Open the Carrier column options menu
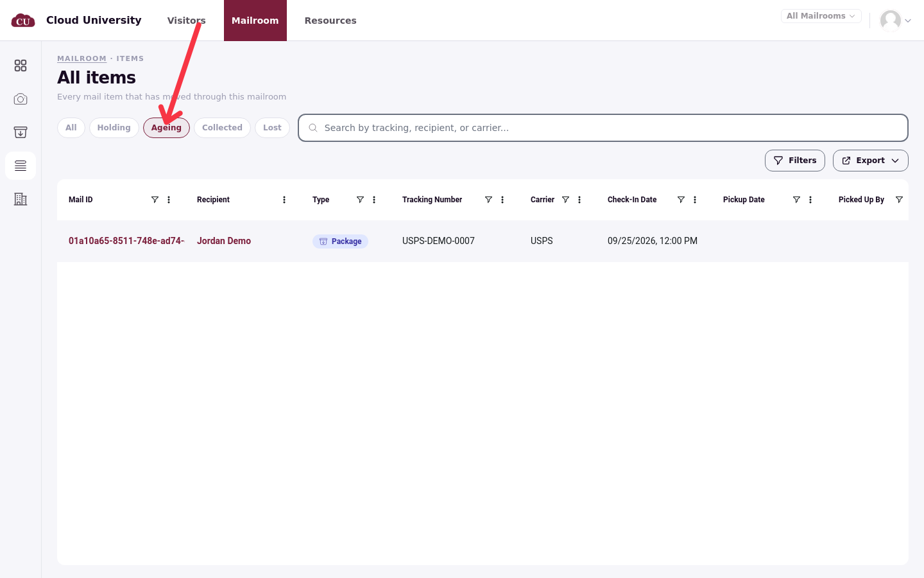924x578 pixels. pos(579,200)
